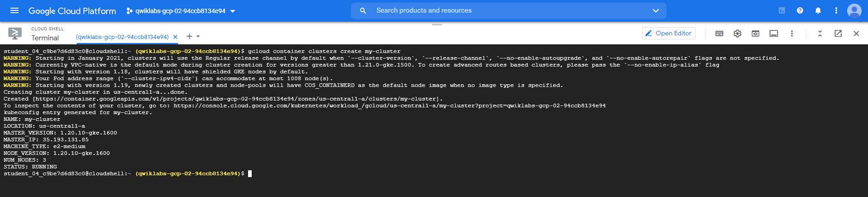The height and width of the screenshot is (197, 868).
Task: Activate Cloud Shell icon in top bar
Action: coord(782,10)
